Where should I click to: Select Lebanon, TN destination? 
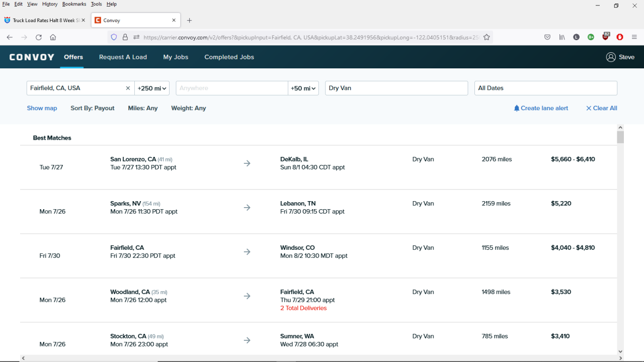tap(298, 204)
